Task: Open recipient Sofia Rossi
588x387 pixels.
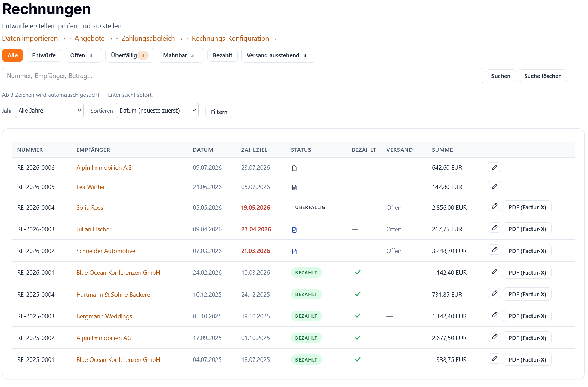Action: tap(90, 208)
